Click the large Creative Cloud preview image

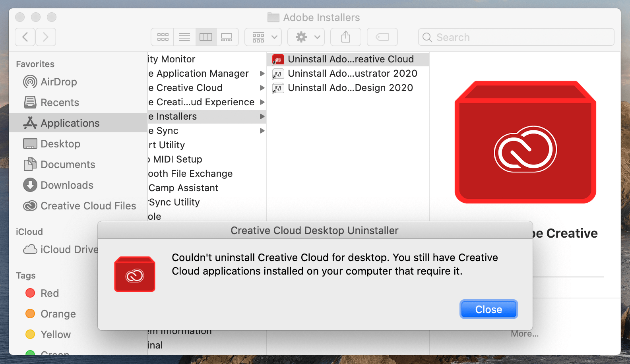click(x=525, y=142)
